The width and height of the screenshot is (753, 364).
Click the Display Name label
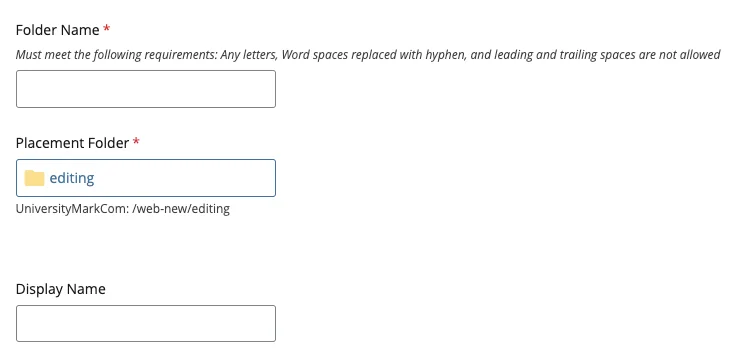click(x=61, y=289)
